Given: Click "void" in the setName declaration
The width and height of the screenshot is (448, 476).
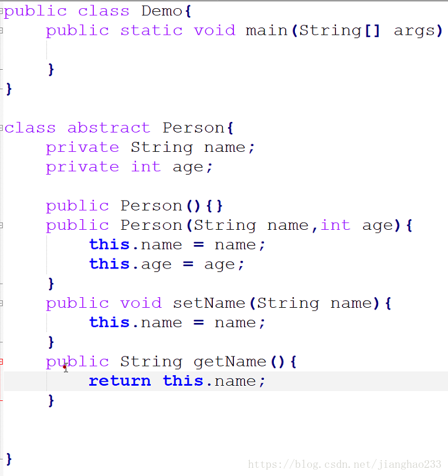Looking at the screenshot, I should point(141,303).
